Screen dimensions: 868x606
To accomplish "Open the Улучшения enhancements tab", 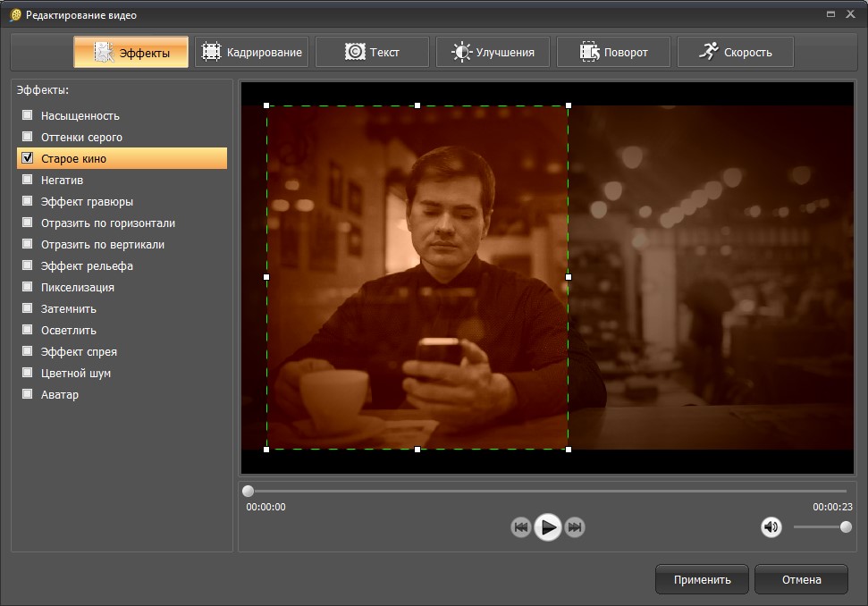I will (x=493, y=52).
